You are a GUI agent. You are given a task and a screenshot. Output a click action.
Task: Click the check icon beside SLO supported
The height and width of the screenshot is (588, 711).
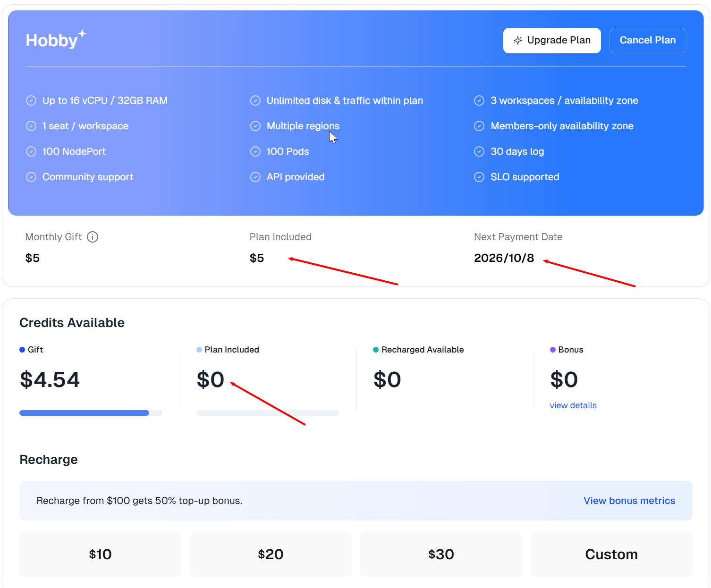479,177
